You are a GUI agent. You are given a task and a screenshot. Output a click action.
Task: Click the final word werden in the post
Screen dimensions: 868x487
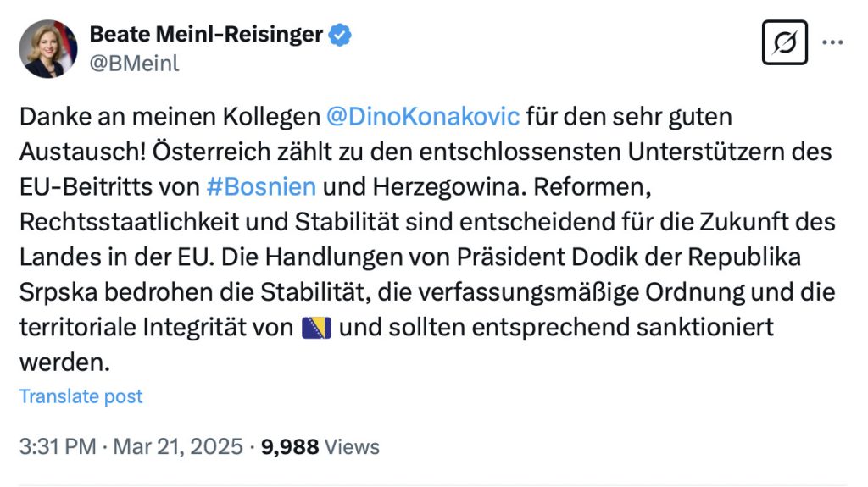click(63, 362)
